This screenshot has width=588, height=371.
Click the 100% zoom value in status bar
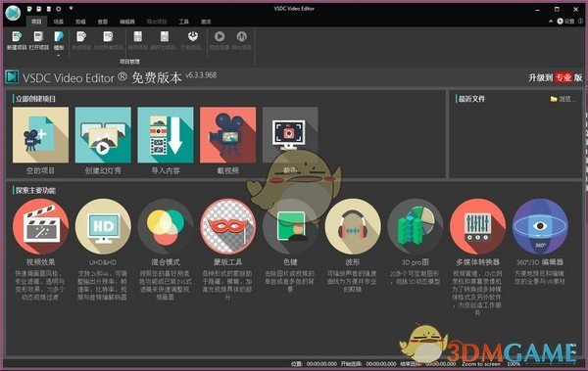pyautogui.click(x=514, y=363)
